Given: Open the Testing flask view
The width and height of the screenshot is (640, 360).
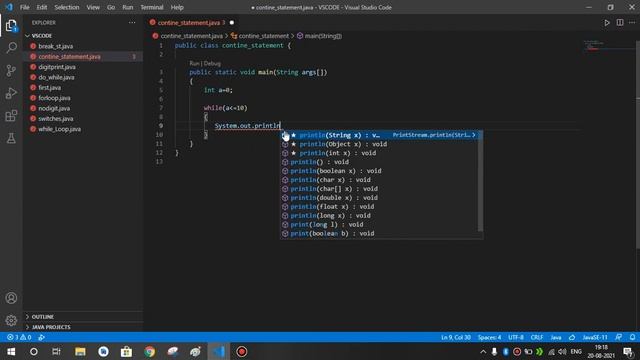Looking at the screenshot, I should pos(11,138).
